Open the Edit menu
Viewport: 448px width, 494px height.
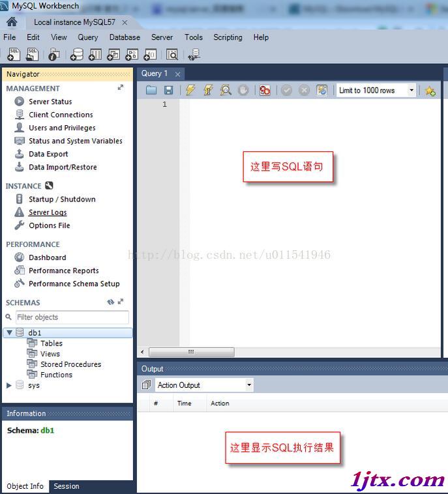pyautogui.click(x=33, y=37)
